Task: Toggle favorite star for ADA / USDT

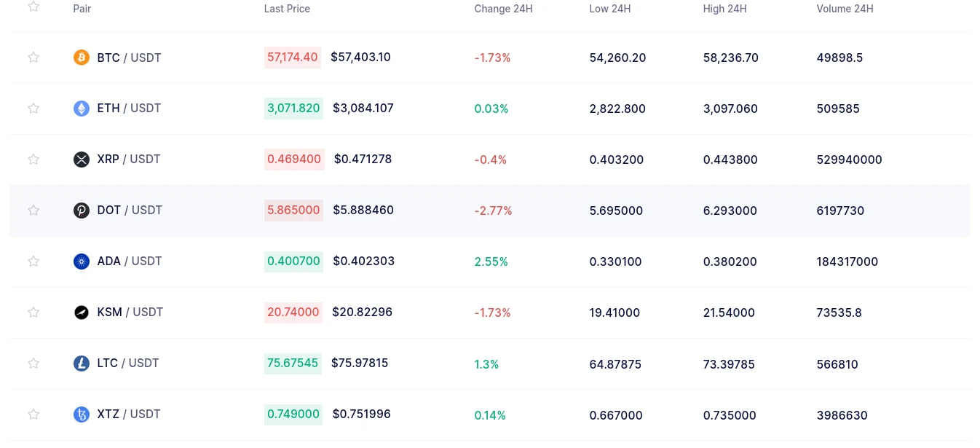Action: click(33, 262)
